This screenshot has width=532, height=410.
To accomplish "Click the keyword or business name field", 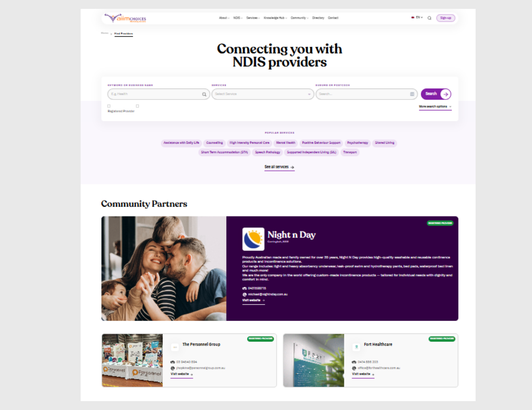I will click(158, 94).
